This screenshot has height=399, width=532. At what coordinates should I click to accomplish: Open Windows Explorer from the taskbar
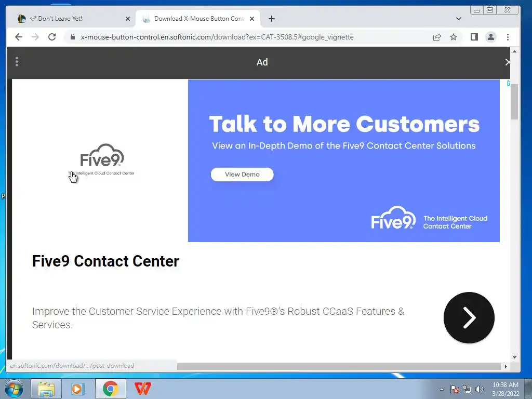point(46,389)
